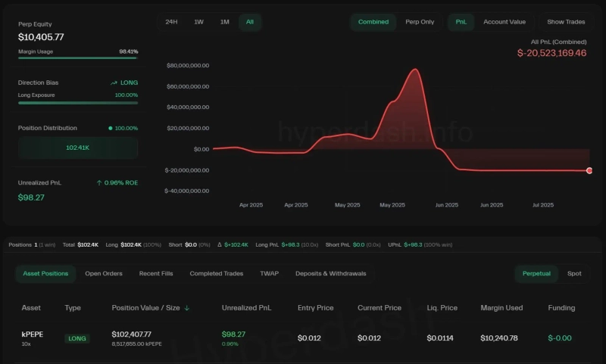Click the green dot beside Position Distribution percentage
Image resolution: width=606 pixels, height=364 pixels.
(111, 128)
